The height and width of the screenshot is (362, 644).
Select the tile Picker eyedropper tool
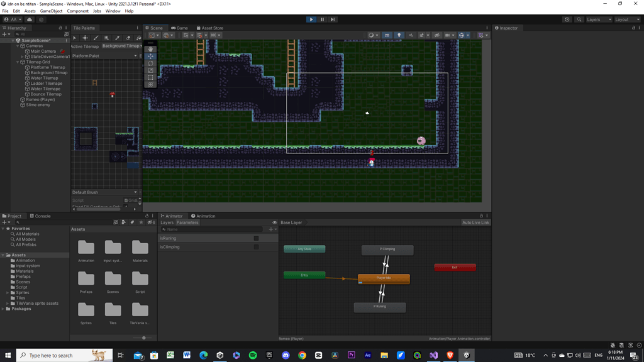click(x=116, y=38)
